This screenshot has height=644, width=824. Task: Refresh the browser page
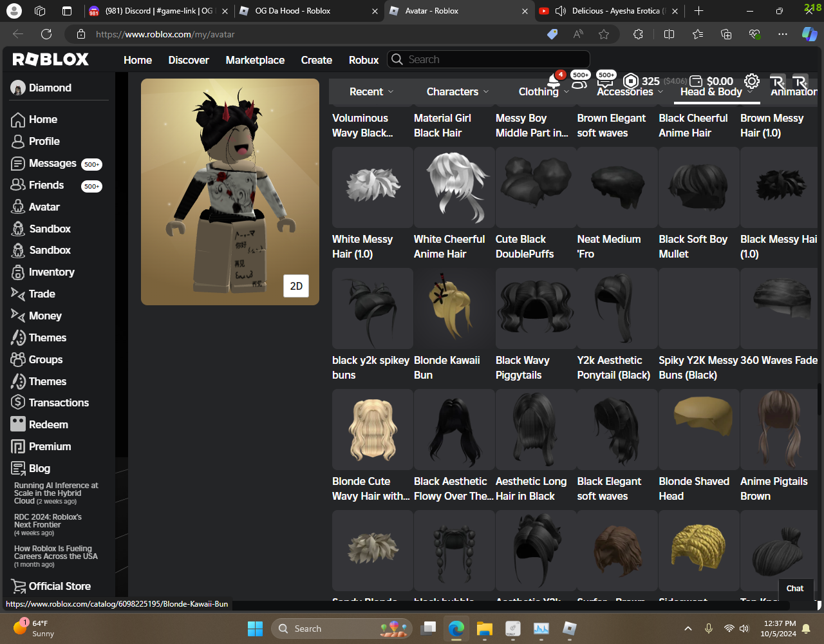[x=46, y=34]
